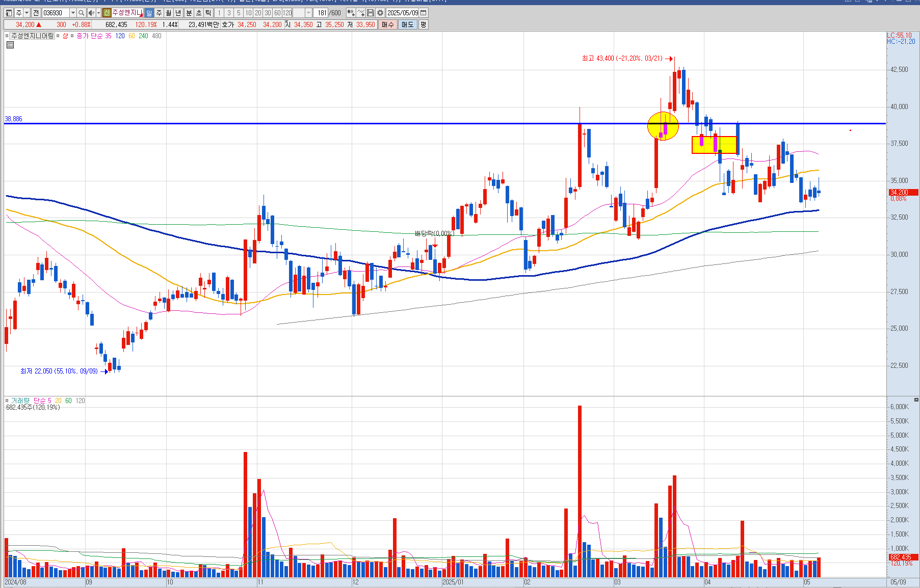Click the small square marker before 상
920x588 pixels.
(x=58, y=36)
